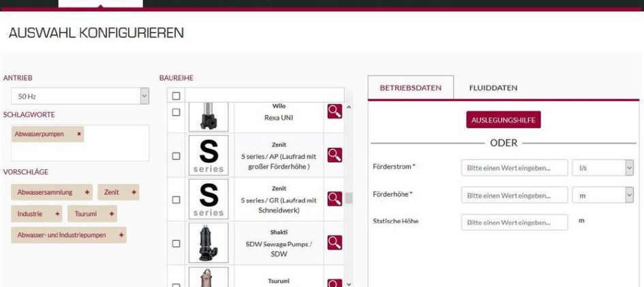Open the 50 Hz Antrieb dropdown

pos(79,97)
